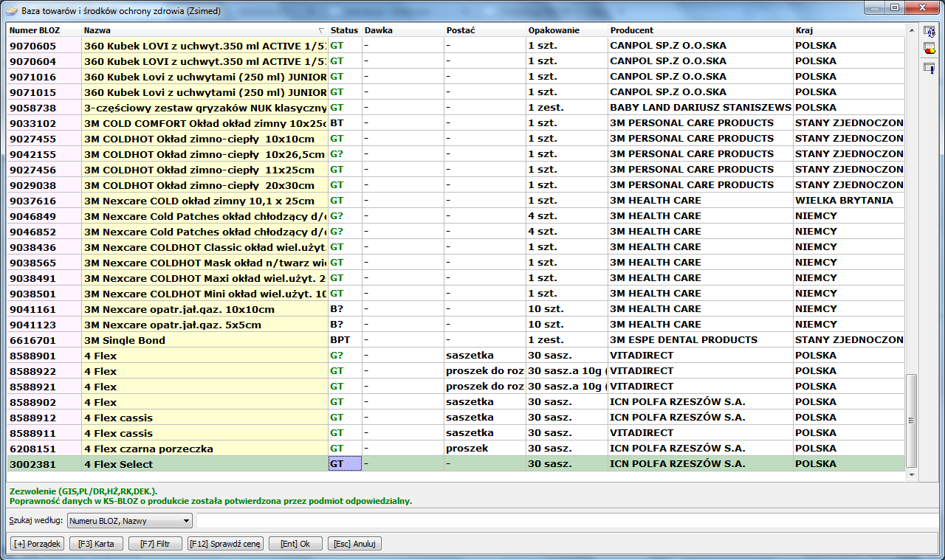Click the BPT status cell
The image size is (945, 560).
(345, 340)
